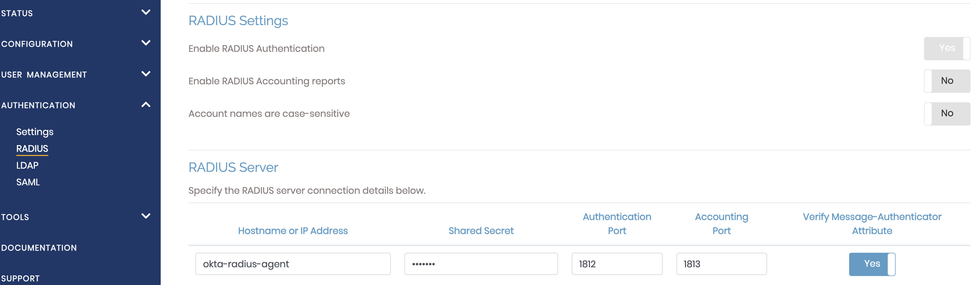Enable RADIUS Accounting reports
Viewport: 980px width, 285px height.
click(947, 80)
